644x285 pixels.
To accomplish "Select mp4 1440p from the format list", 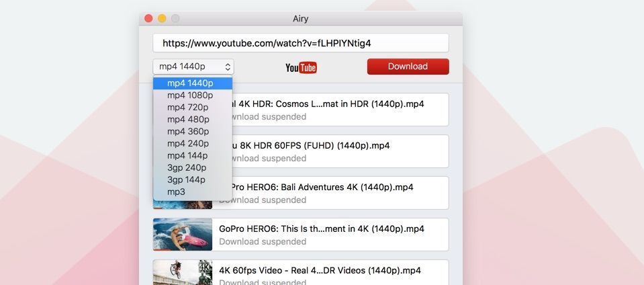I will (193, 83).
